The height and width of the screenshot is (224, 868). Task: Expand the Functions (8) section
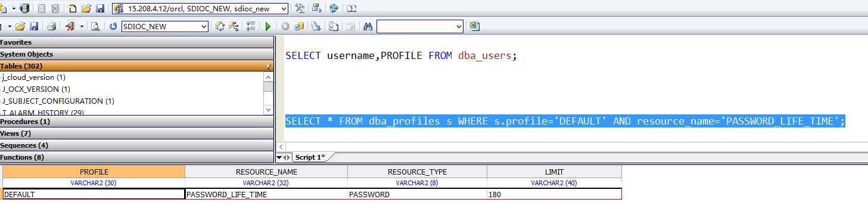point(136,157)
